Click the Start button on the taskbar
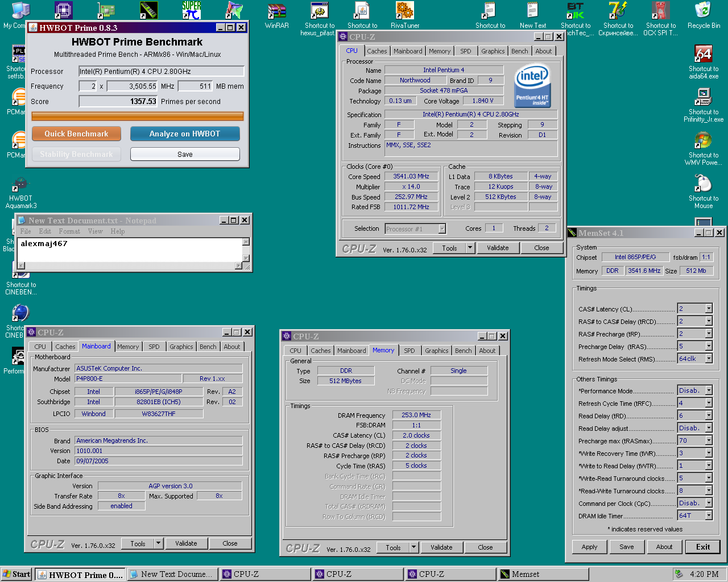728x582 pixels. 16,574
